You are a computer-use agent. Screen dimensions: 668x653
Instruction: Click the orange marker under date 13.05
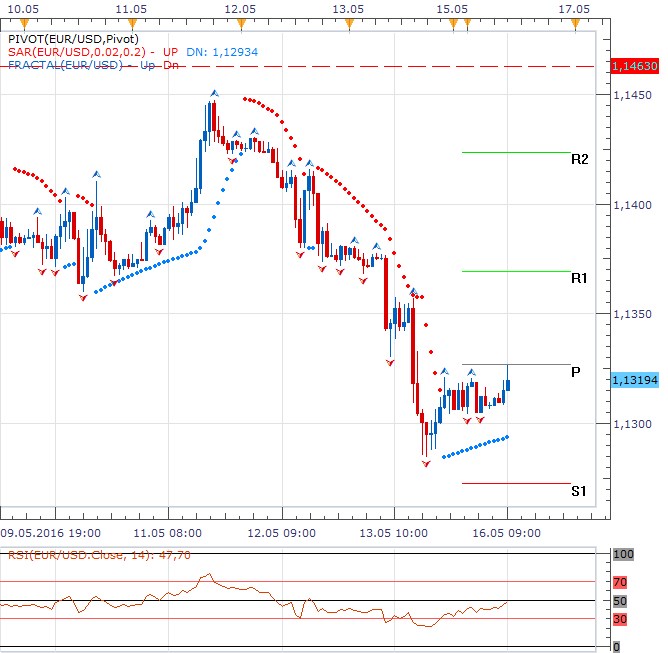tap(346, 23)
